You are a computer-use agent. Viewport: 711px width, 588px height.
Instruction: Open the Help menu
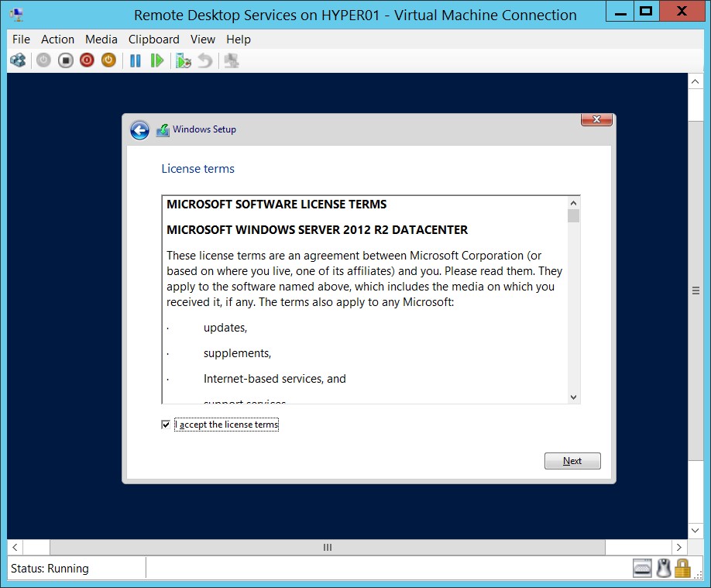[239, 40]
